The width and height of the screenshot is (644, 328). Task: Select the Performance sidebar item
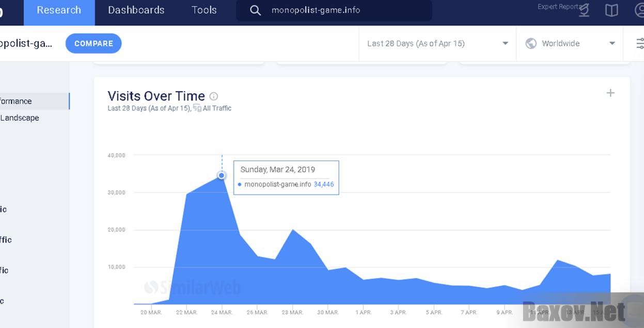click(34, 101)
